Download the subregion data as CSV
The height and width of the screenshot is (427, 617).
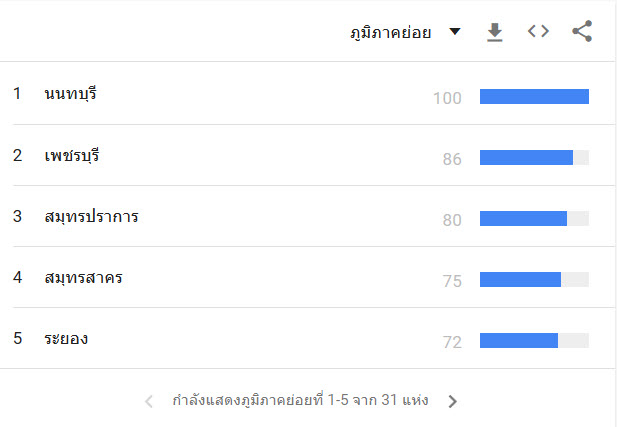click(x=495, y=32)
